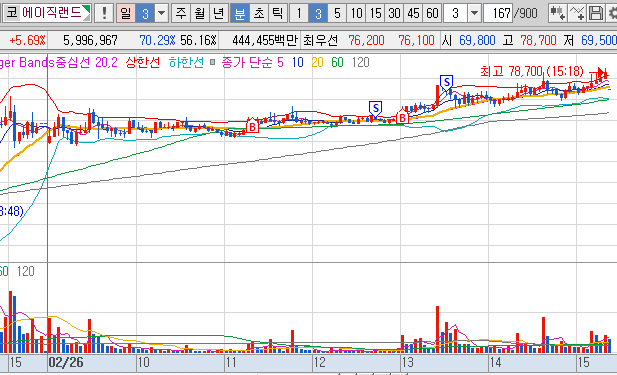Screen dimensions: 617x375
Task: Click the 167 bar count input field
Action: click(498, 13)
